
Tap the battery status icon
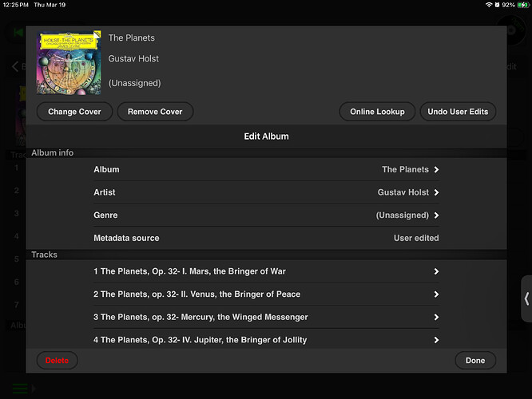click(523, 5)
